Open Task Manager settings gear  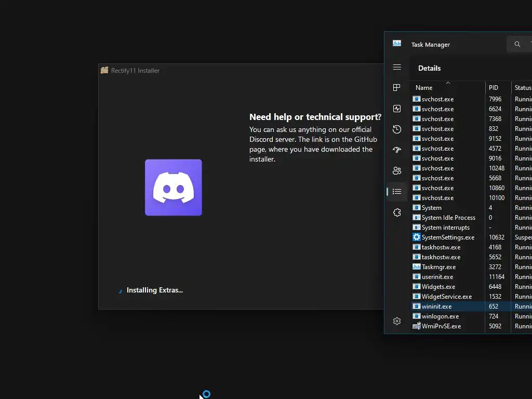396,321
